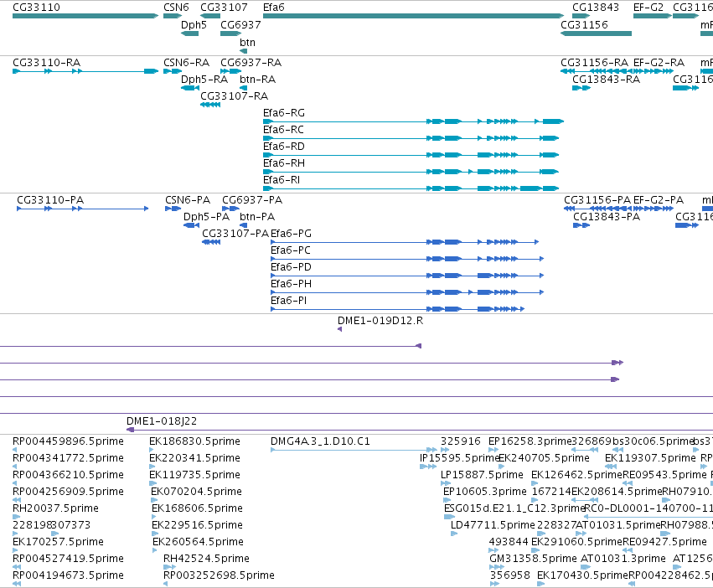
Task: Open EST RP004256909.5prime
Action: [68, 492]
